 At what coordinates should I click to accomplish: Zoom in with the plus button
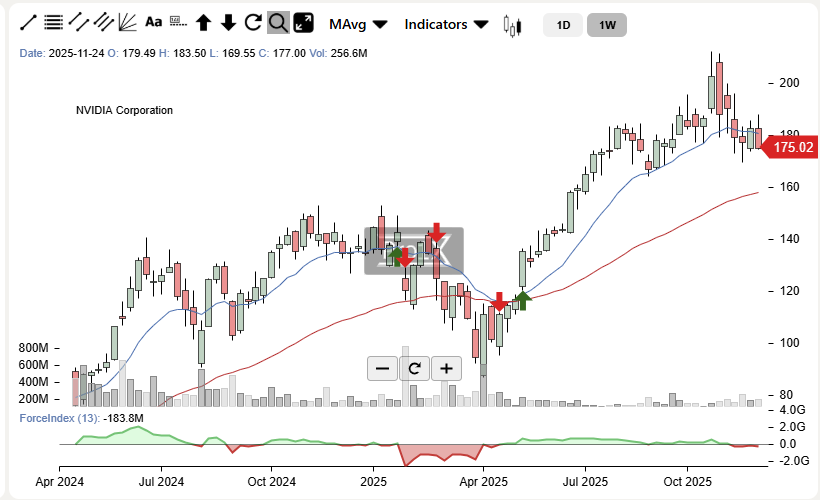[x=446, y=368]
